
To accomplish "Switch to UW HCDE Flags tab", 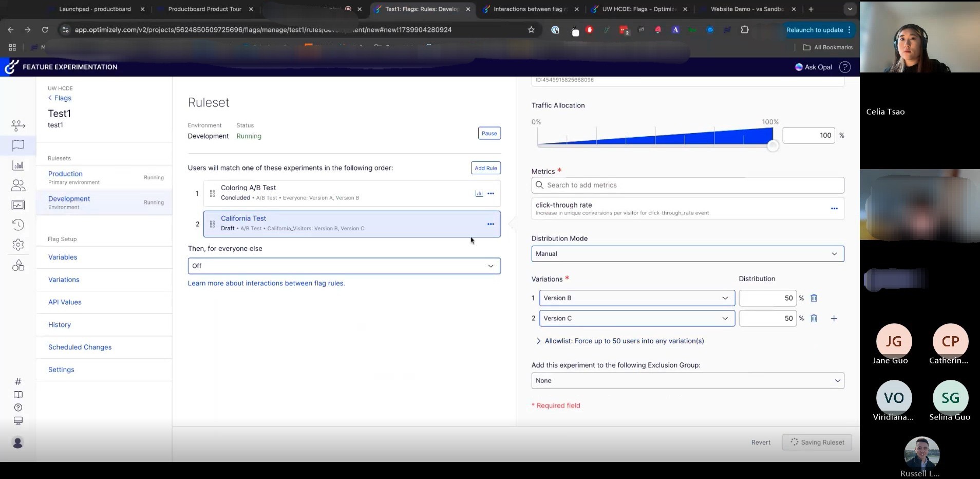I will 639,9.
